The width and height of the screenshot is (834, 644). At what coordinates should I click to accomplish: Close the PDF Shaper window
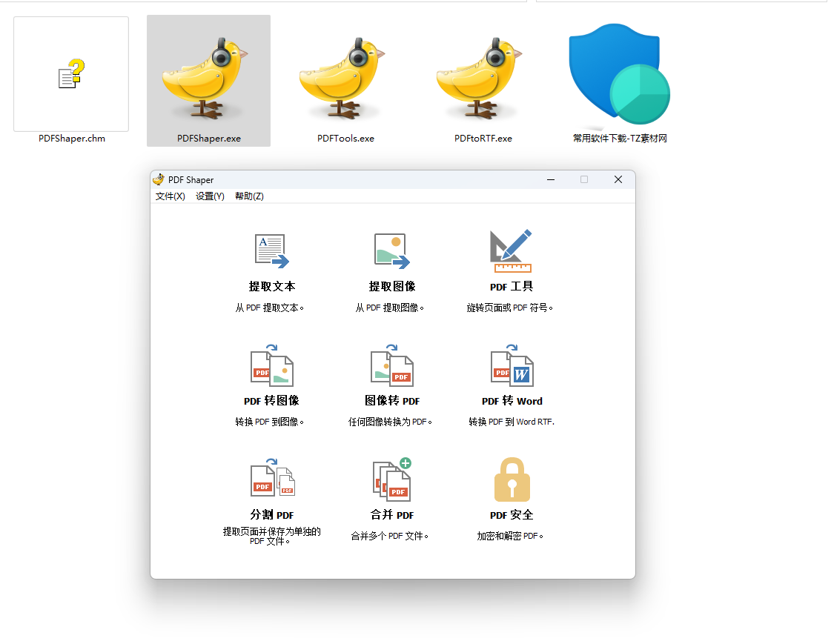tap(618, 180)
